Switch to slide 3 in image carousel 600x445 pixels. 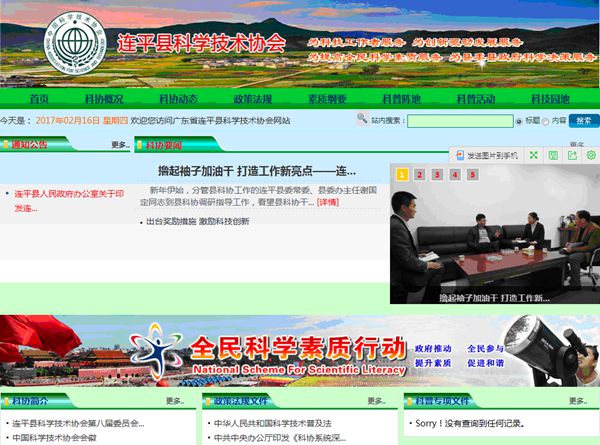coord(438,175)
